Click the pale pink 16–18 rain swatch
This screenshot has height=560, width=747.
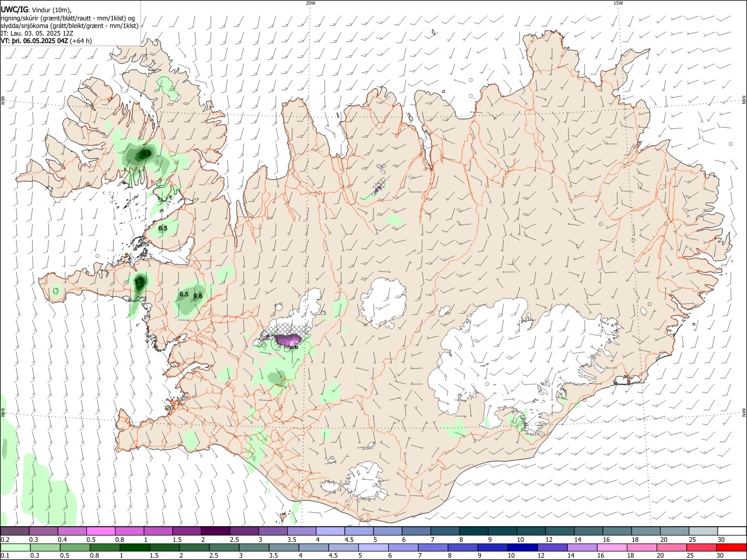(x=612, y=548)
